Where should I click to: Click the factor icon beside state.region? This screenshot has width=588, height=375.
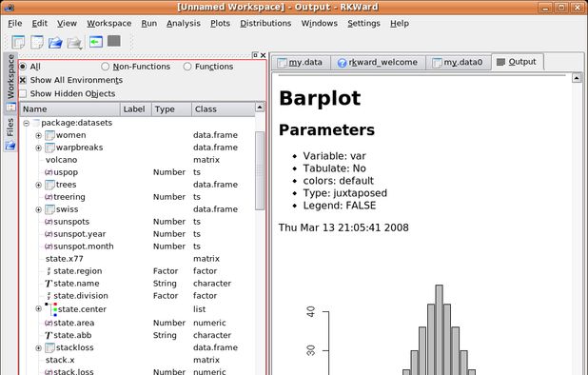(x=49, y=271)
